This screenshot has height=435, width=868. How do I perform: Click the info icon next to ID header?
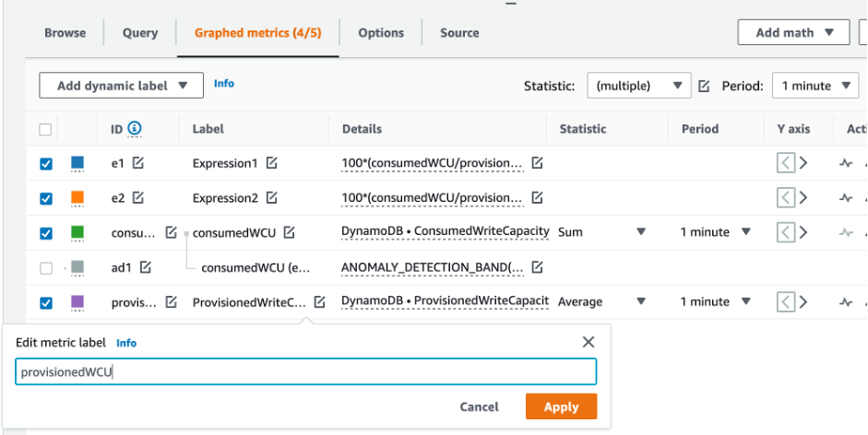click(x=135, y=128)
